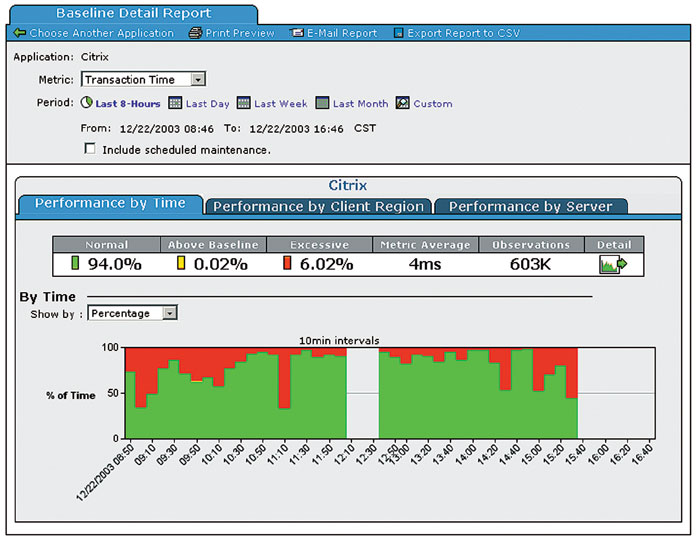The width and height of the screenshot is (700, 540).
Task: Enable Include scheduled maintenance checkbox
Action: click(x=91, y=149)
